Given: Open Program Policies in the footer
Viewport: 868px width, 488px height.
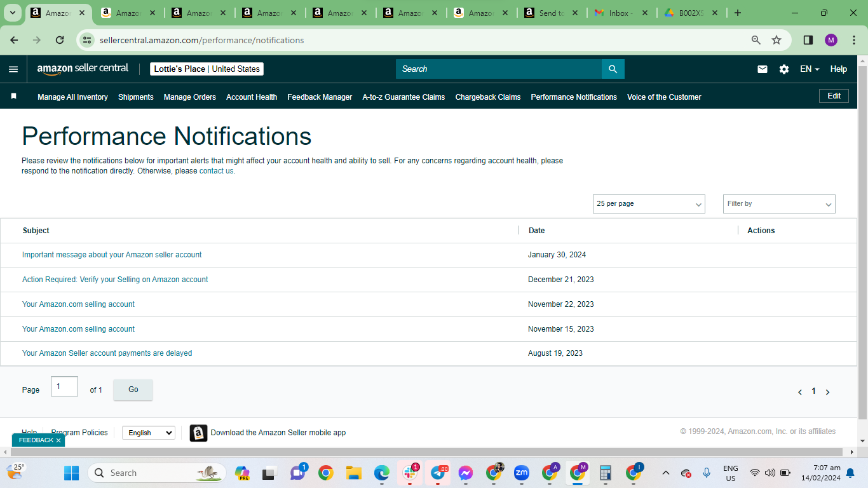Looking at the screenshot, I should (79, 433).
